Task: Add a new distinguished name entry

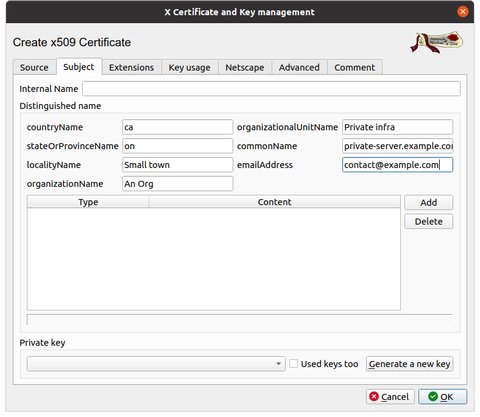Action: [428, 202]
